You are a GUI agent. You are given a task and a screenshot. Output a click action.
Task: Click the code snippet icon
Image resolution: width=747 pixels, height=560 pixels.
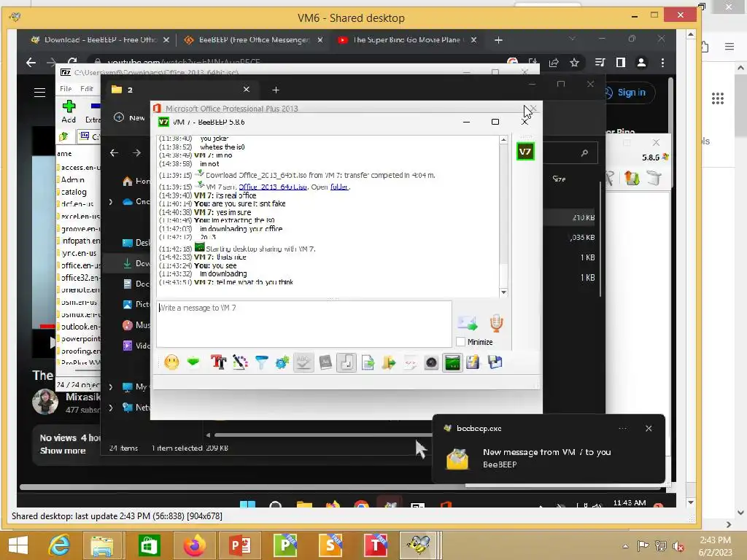click(x=410, y=363)
